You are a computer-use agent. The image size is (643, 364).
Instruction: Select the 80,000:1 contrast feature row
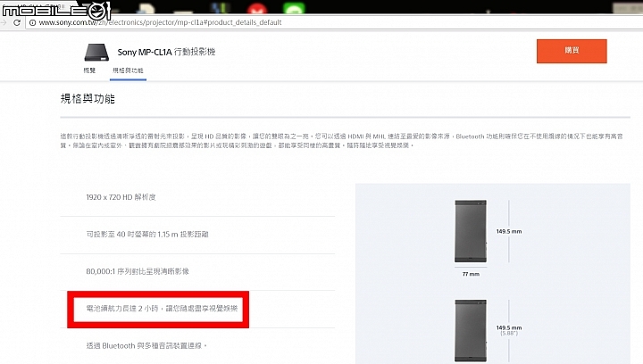coord(197,271)
